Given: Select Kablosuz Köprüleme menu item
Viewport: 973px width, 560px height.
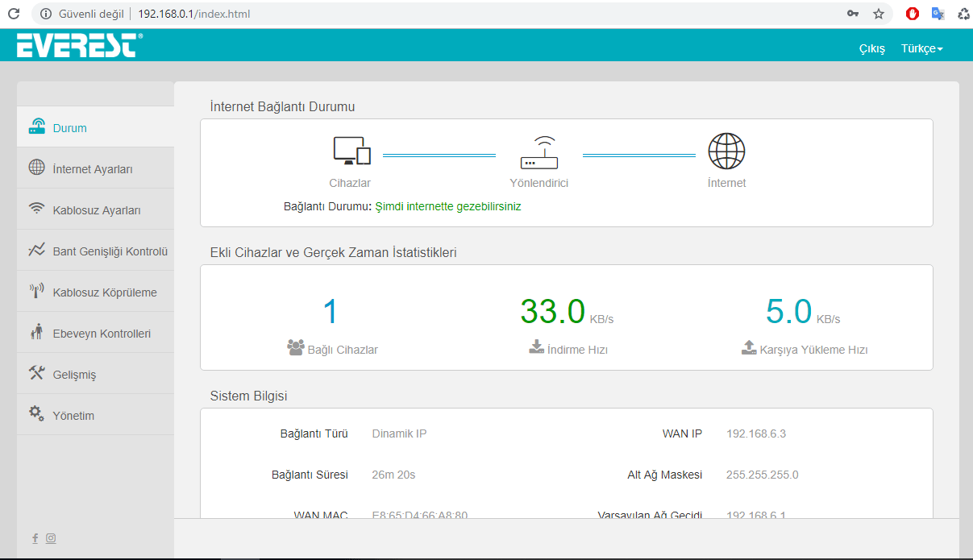Looking at the screenshot, I should (x=105, y=292).
